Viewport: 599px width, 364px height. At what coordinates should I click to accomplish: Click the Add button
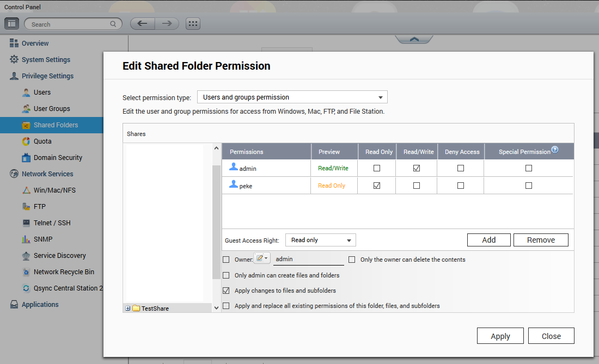[488, 240]
